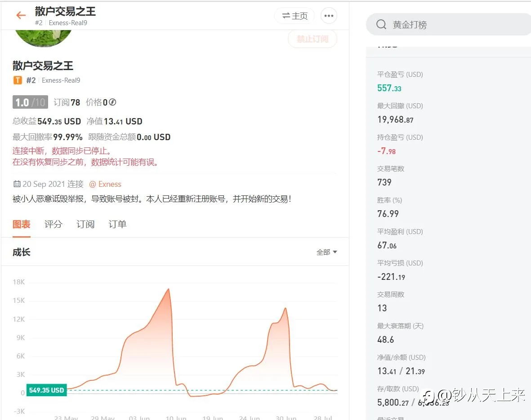
Task: Open the 主页 home page button
Action: pyautogui.click(x=295, y=16)
